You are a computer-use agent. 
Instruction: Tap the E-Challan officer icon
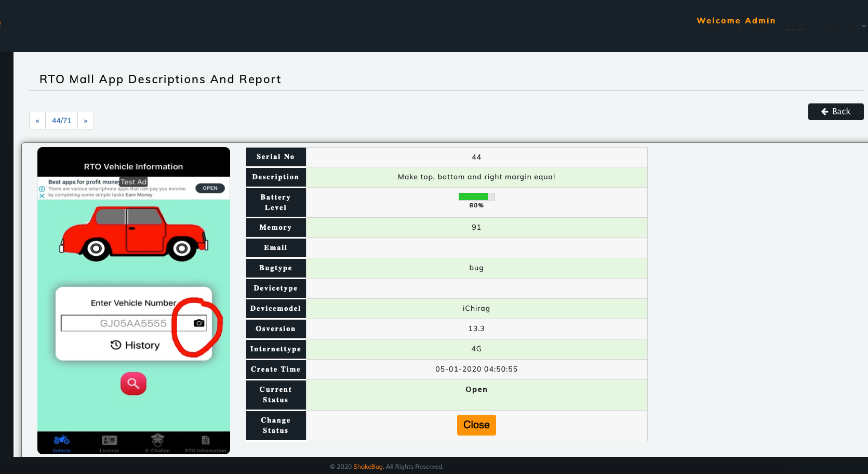point(157,440)
